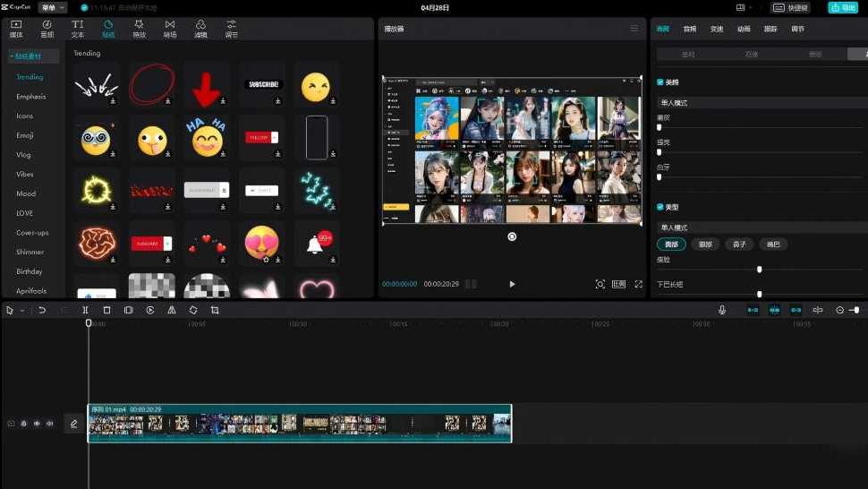Select the Crop tool in timeline toolbar
The height and width of the screenshot is (489, 868).
215,310
